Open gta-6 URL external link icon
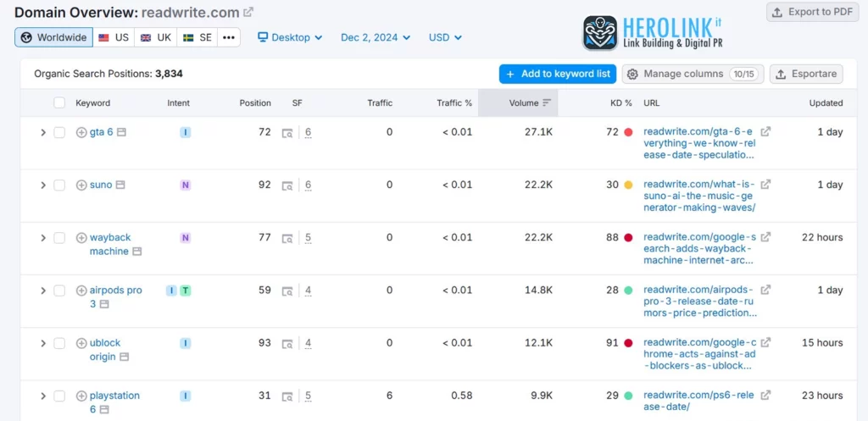This screenshot has height=421, width=868. 765,131
